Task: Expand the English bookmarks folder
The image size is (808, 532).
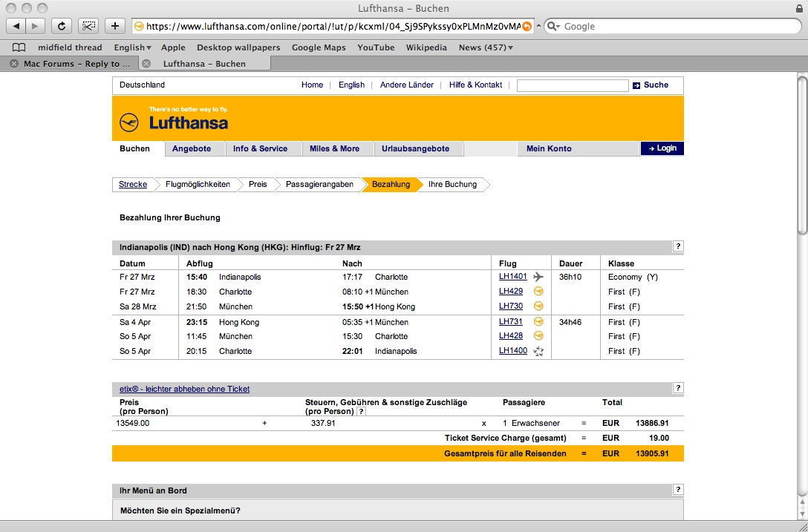Action: click(132, 47)
